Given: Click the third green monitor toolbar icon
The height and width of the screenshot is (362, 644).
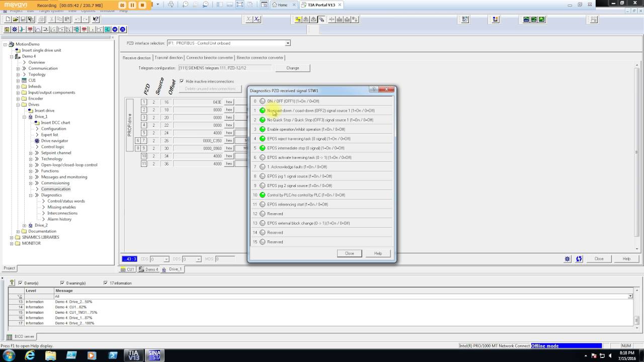Looking at the screenshot, I should [x=542, y=20].
